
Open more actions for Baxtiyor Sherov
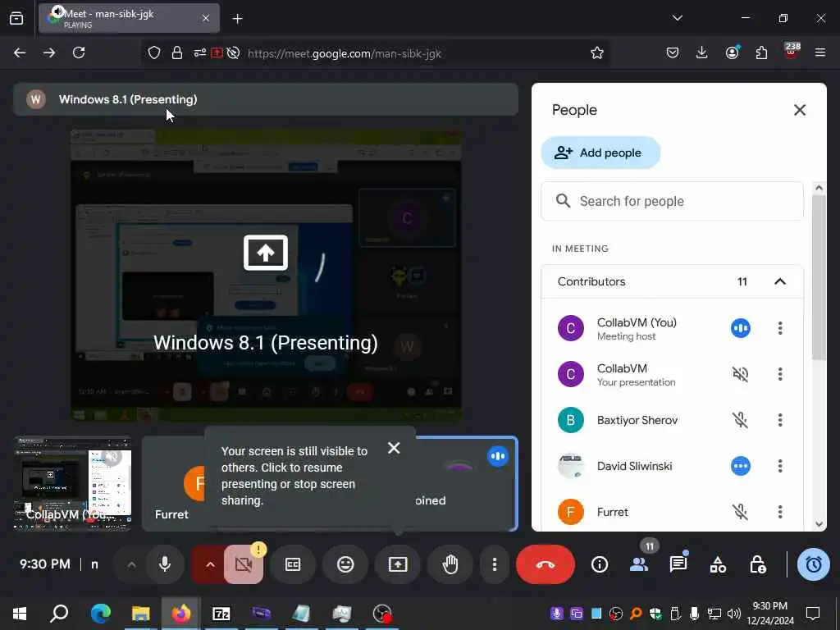[780, 420]
